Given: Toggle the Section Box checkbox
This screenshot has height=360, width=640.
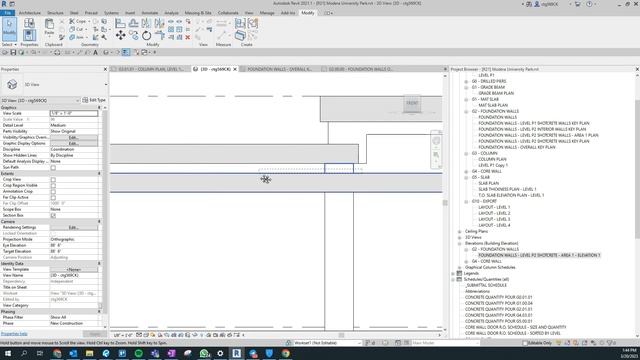Looking at the screenshot, I should coord(53,215).
